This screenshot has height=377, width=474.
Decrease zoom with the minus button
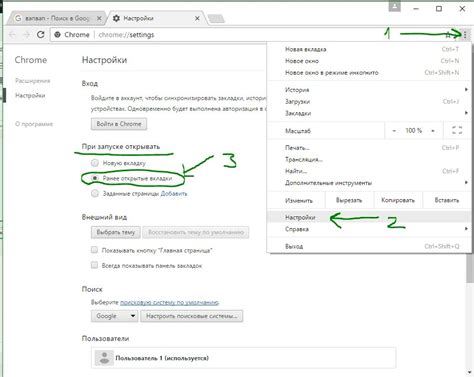(394, 131)
